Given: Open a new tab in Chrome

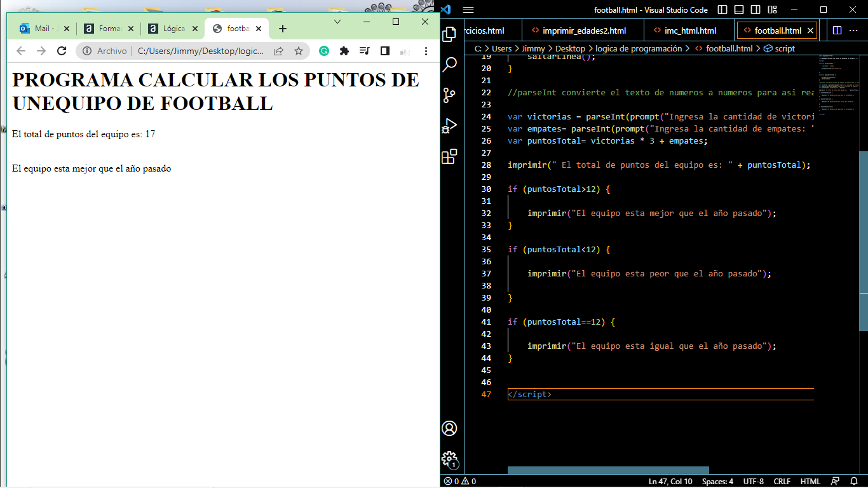Looking at the screenshot, I should point(283,29).
